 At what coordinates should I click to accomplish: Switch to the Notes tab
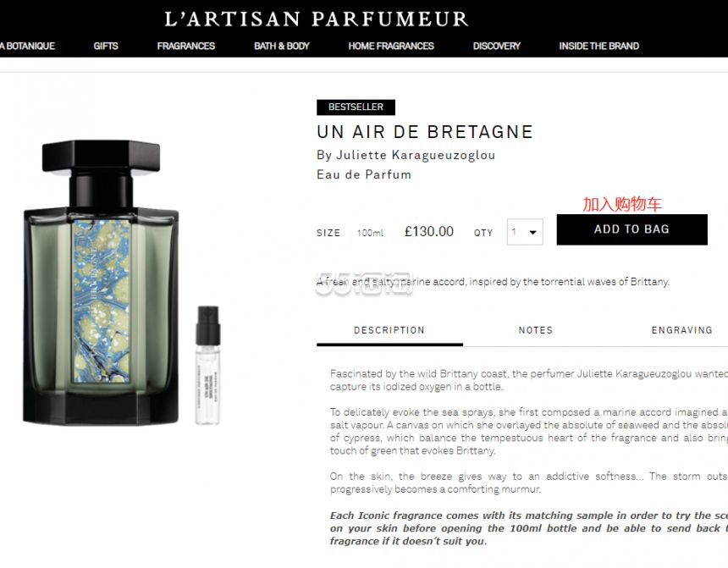point(536,330)
